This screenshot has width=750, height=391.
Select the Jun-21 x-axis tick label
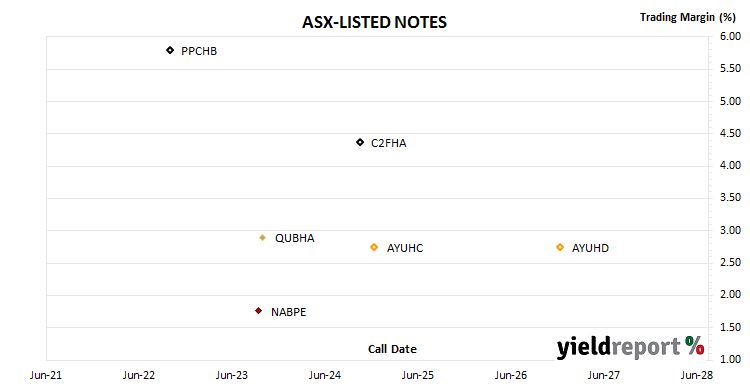(x=46, y=375)
